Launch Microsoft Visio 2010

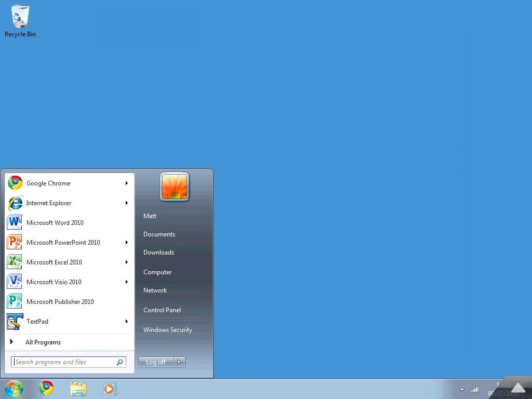[69, 282]
